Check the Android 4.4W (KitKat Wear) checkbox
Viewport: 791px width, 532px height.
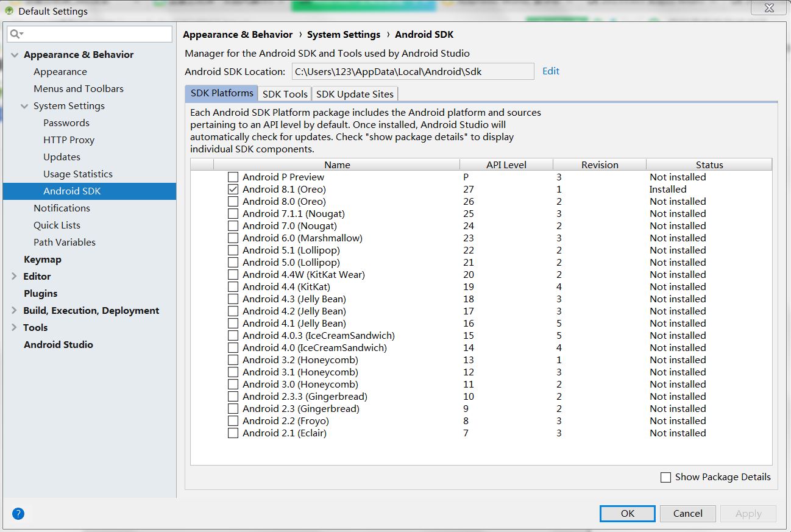pyautogui.click(x=233, y=275)
